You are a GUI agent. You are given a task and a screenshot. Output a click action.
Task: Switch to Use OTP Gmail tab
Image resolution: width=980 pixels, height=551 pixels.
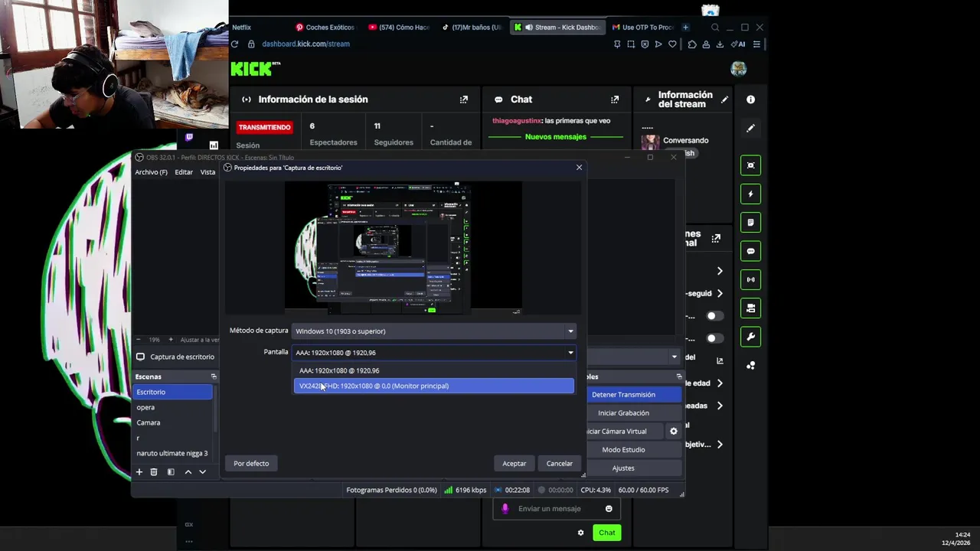pyautogui.click(x=643, y=28)
